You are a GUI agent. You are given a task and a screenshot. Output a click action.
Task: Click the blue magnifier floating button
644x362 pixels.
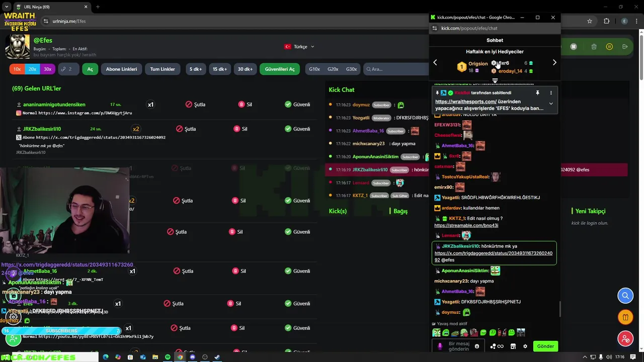(x=625, y=296)
